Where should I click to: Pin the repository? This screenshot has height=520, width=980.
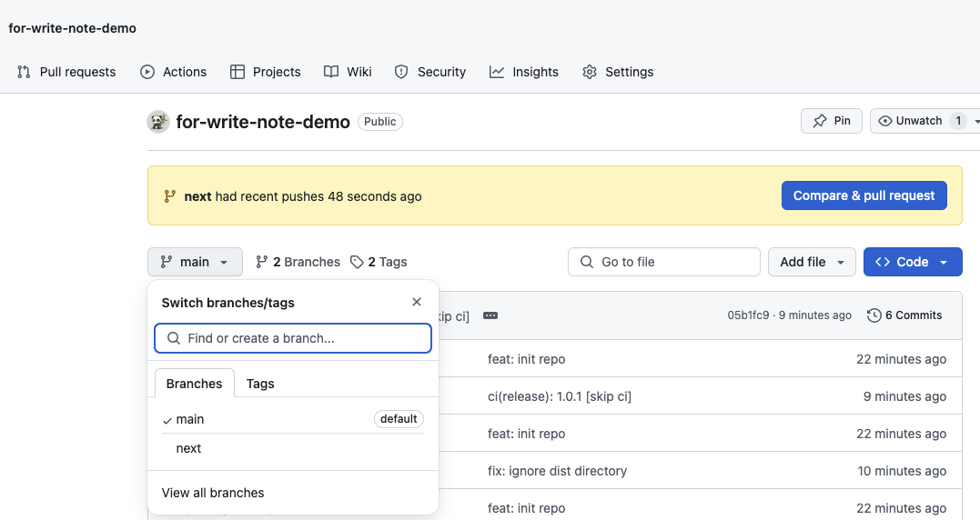[x=832, y=121]
